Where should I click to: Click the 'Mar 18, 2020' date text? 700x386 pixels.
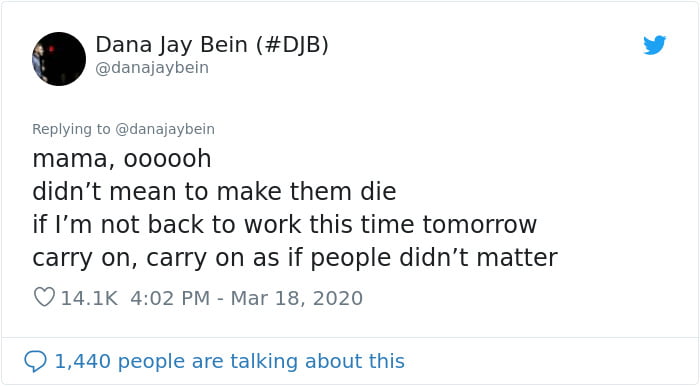point(296,298)
